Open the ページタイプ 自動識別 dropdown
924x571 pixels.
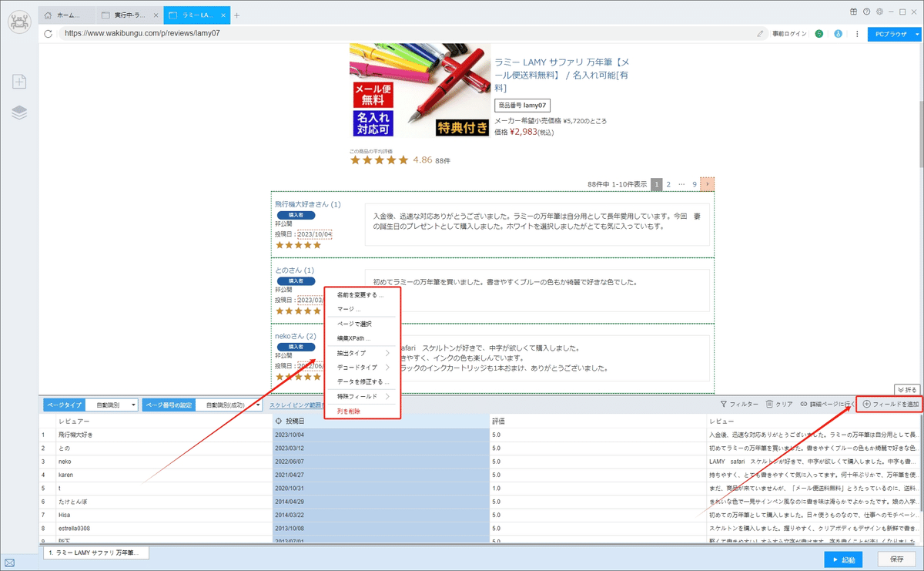[x=111, y=405]
